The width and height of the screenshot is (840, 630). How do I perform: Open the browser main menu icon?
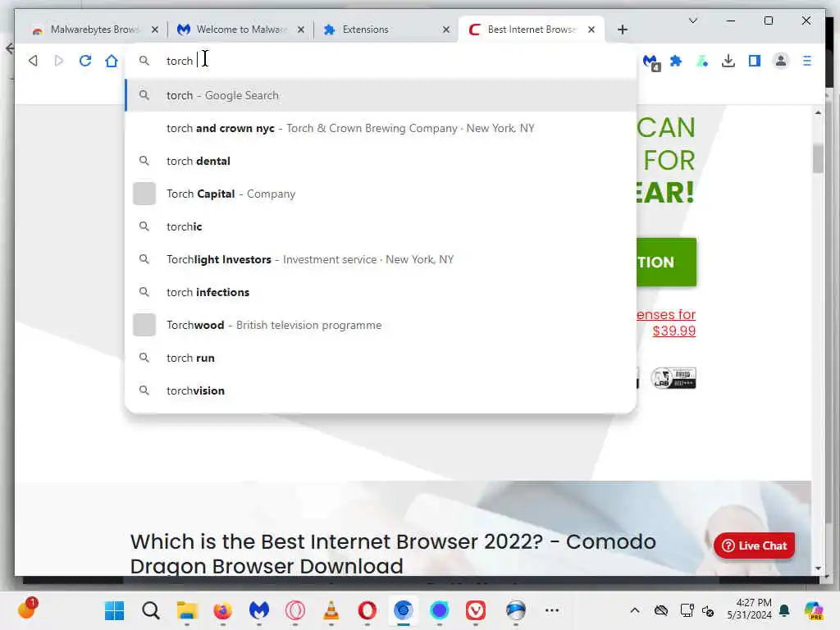coord(807,61)
